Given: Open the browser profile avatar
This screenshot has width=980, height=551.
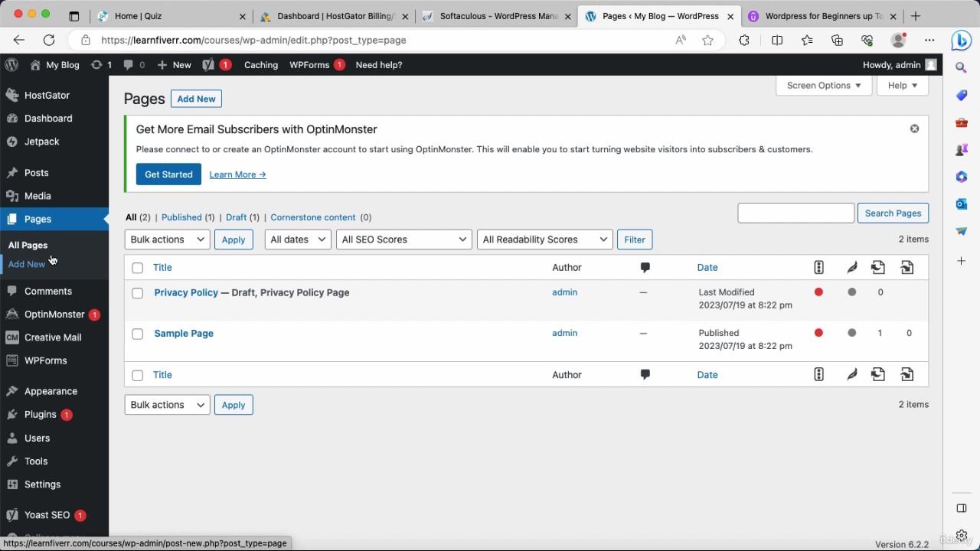Looking at the screenshot, I should click(898, 40).
